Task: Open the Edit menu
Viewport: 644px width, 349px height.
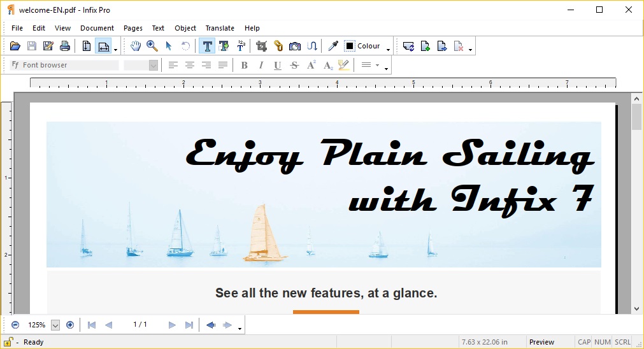Action: (x=39, y=28)
